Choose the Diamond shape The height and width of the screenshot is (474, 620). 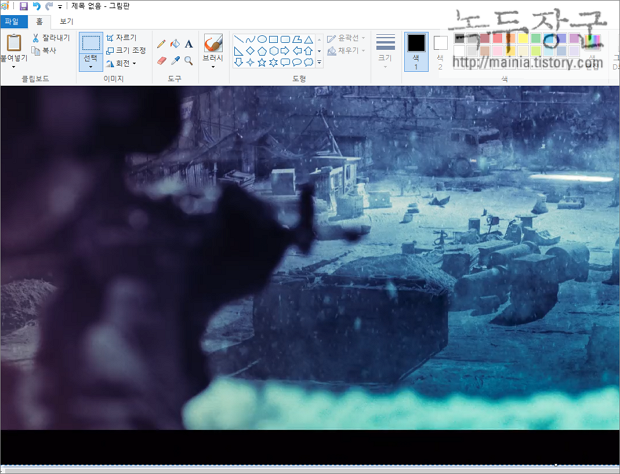[250, 51]
